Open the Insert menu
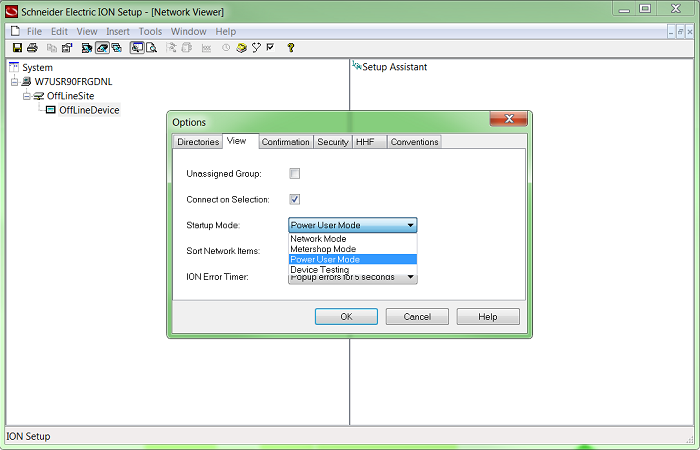 tap(118, 32)
